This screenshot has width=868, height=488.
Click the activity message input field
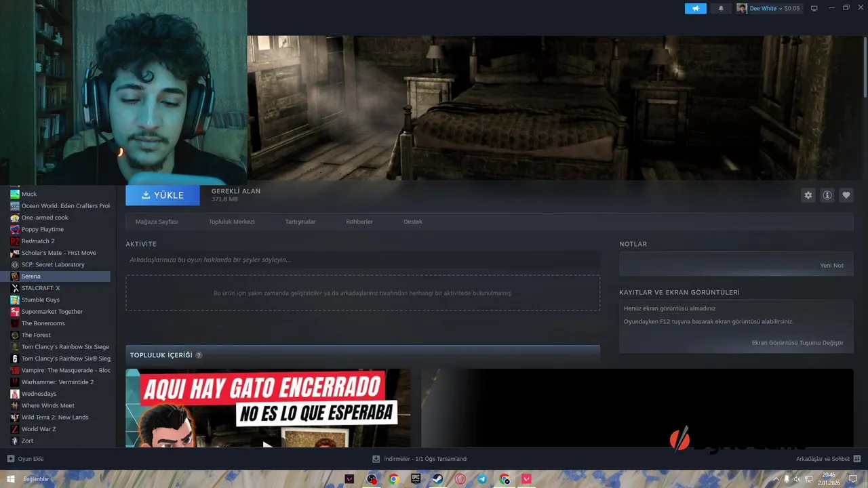pos(363,260)
